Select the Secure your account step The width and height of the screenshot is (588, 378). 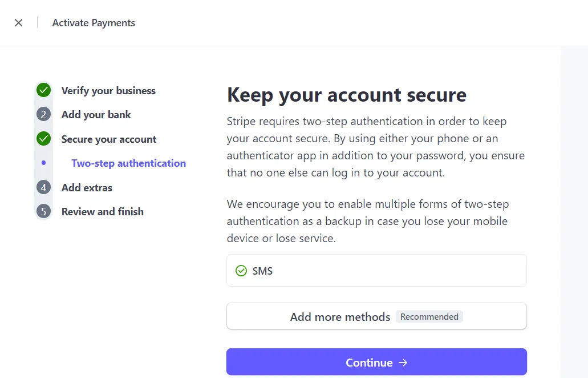click(x=109, y=139)
